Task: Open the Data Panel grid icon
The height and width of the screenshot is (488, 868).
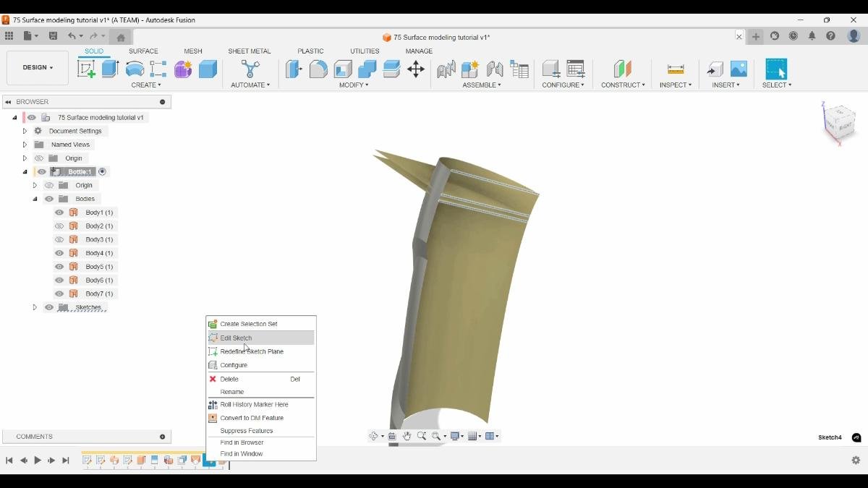Action: (9, 36)
